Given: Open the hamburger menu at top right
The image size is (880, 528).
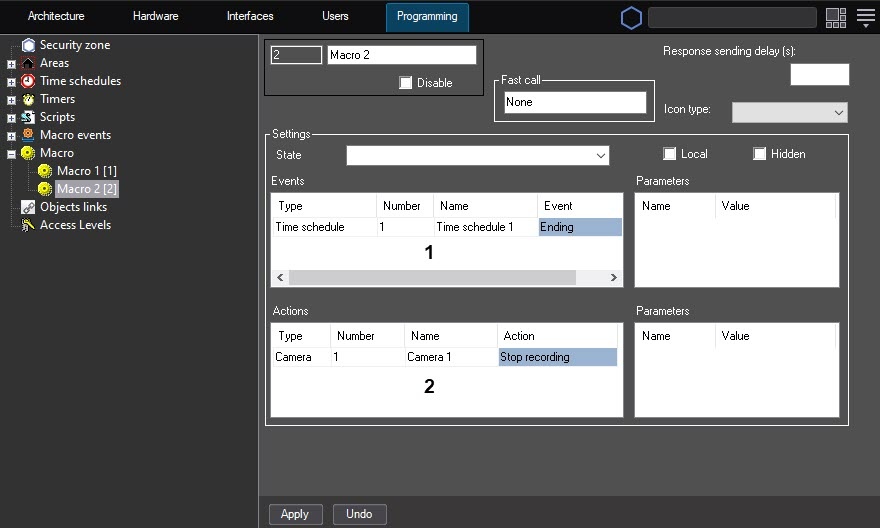Looking at the screenshot, I should pos(866,18).
